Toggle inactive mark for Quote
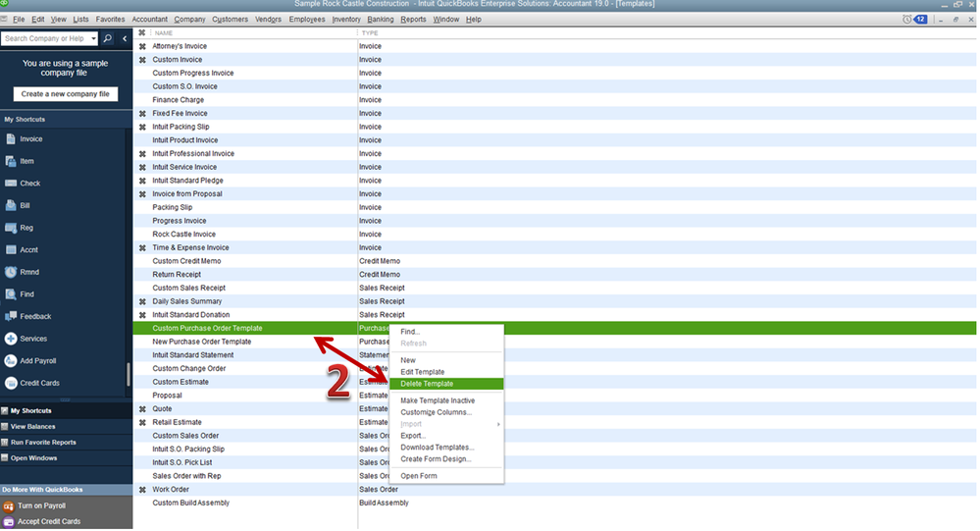Image resolution: width=980 pixels, height=531 pixels. (142, 409)
